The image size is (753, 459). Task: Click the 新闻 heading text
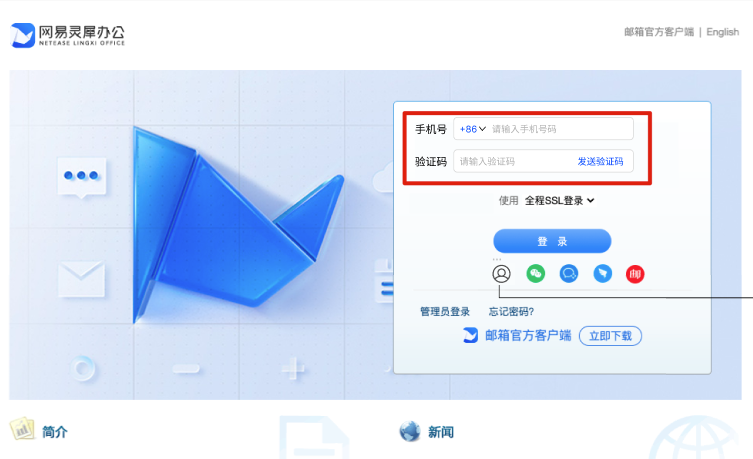(x=441, y=432)
